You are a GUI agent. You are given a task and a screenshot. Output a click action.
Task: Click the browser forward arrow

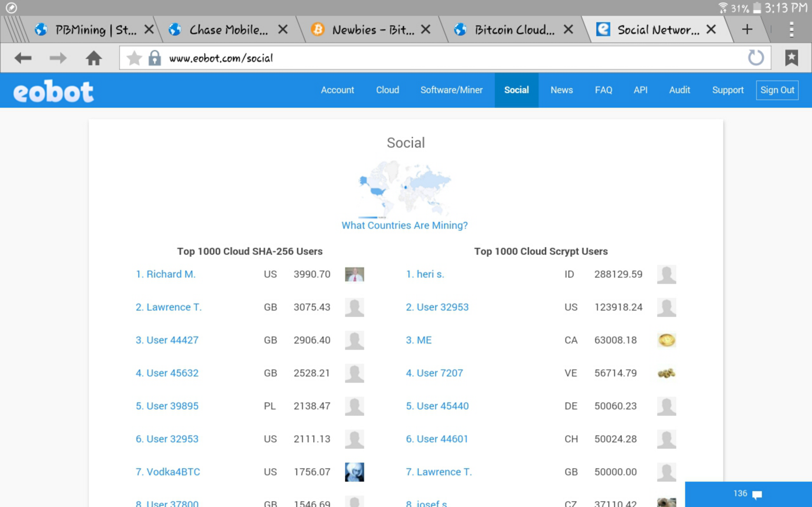pos(58,58)
